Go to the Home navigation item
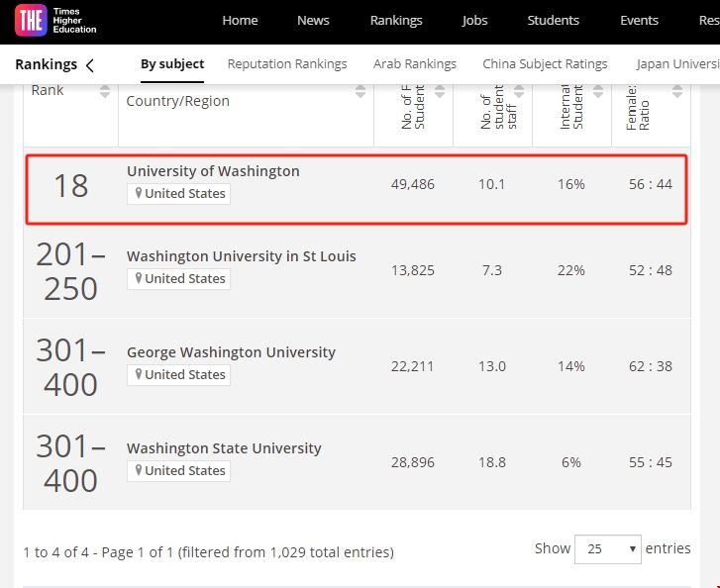The image size is (720, 588). 240,21
